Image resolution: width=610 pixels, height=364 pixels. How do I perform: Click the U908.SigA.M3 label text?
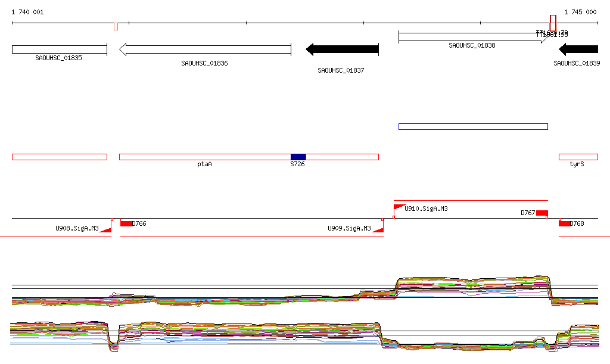click(77, 228)
